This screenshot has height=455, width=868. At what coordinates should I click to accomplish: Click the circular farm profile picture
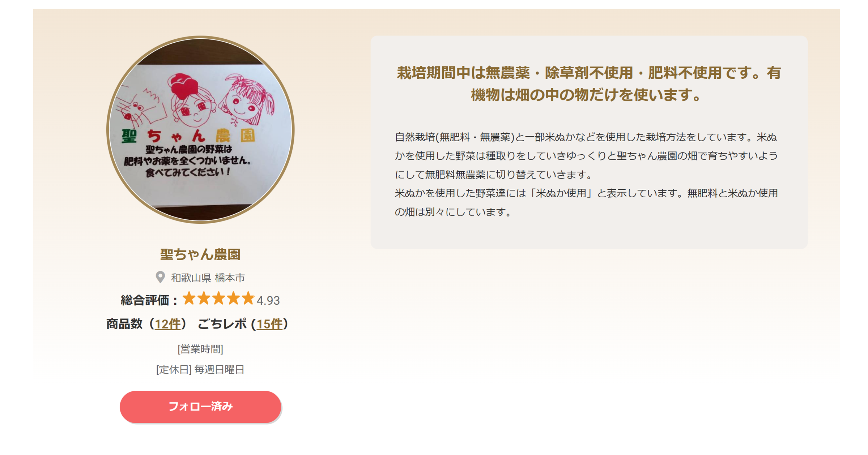[200, 129]
